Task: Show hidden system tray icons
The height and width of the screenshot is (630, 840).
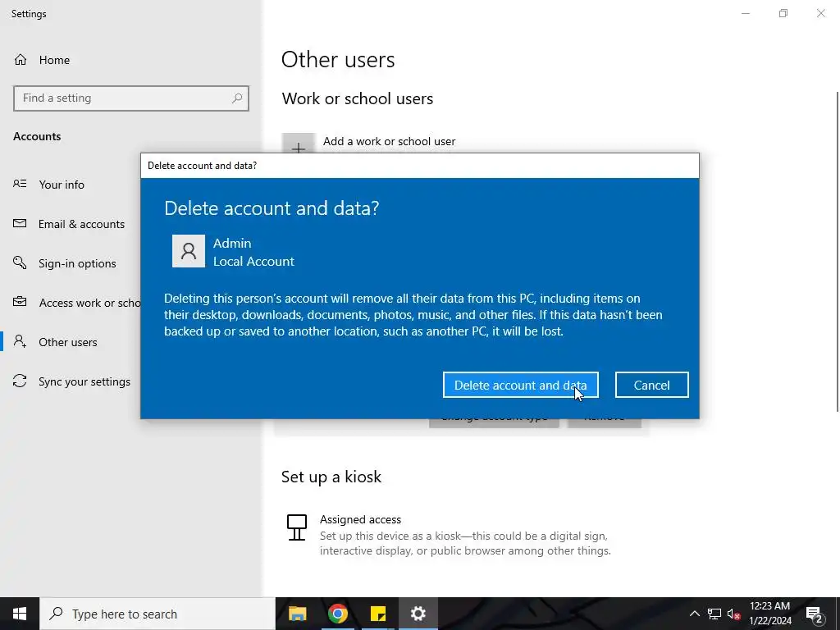Action: point(694,614)
